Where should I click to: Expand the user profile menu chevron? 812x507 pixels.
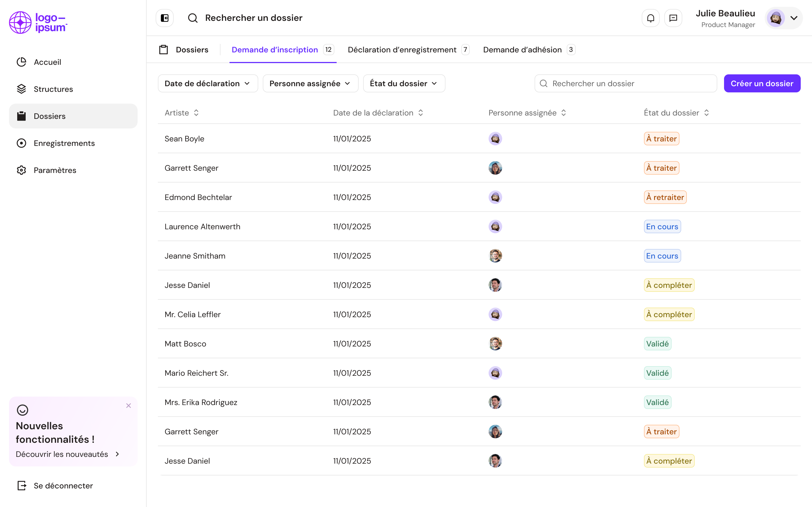(794, 18)
